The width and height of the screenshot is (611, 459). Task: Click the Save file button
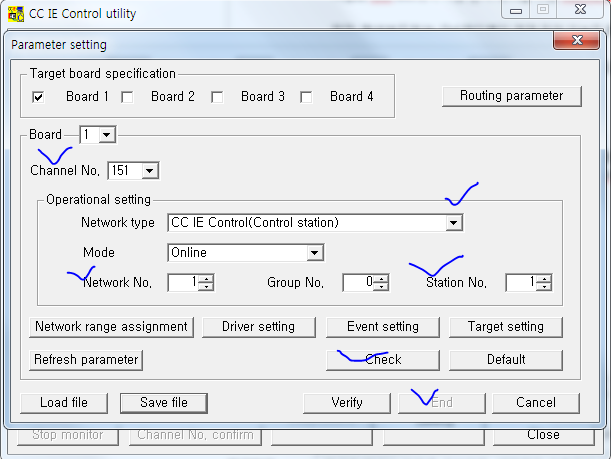163,402
